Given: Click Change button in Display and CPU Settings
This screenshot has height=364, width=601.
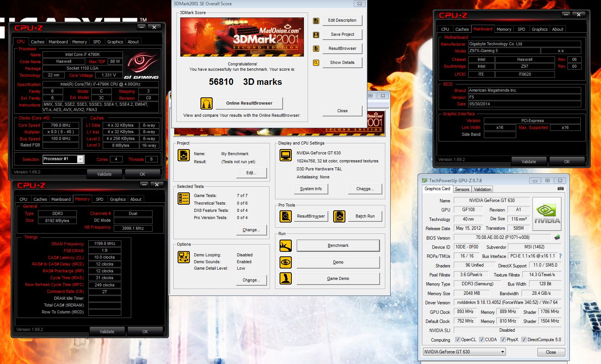Looking at the screenshot, I should pyautogui.click(x=365, y=189).
